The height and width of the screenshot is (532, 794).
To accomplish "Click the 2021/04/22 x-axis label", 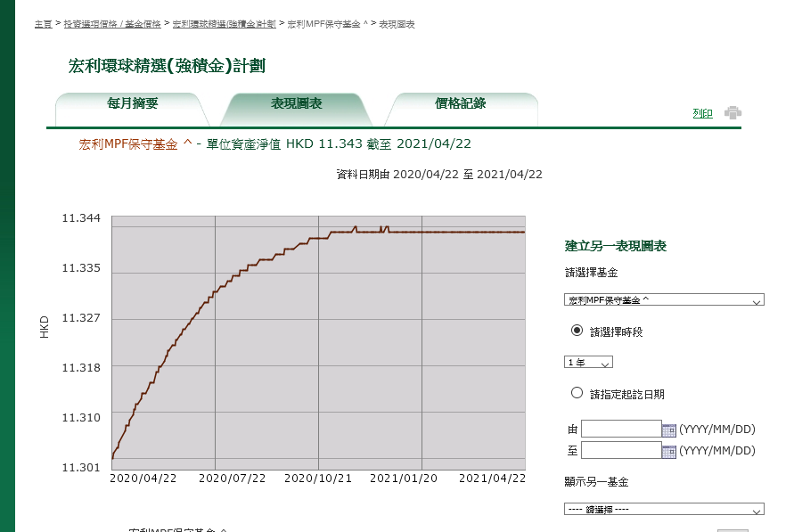I will point(492,479).
